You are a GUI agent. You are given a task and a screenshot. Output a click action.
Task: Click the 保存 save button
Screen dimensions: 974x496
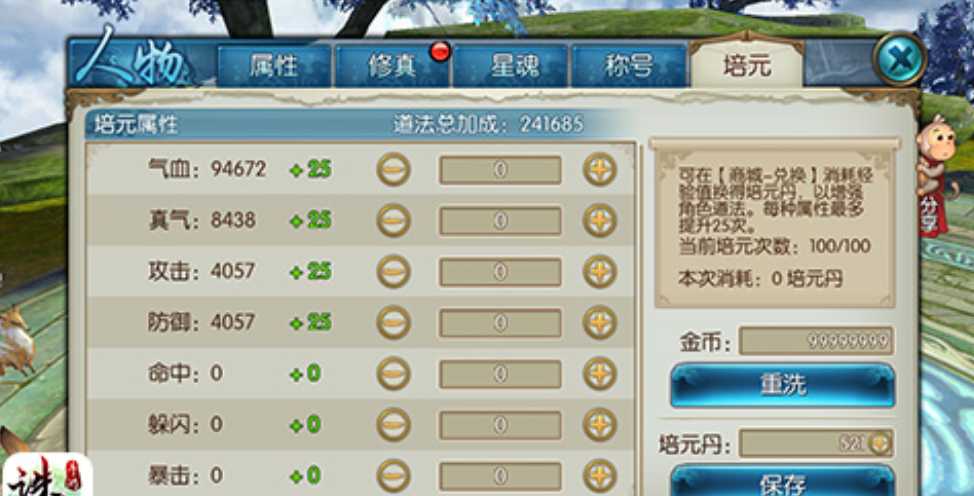tap(783, 481)
